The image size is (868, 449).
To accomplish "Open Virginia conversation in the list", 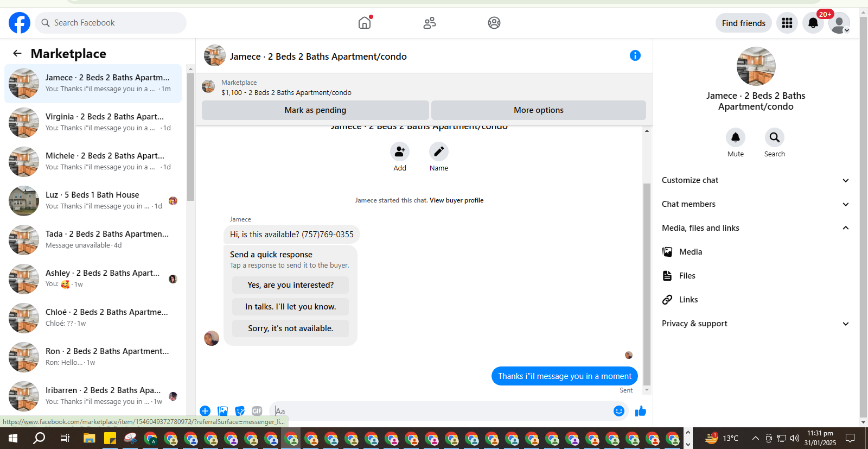I will click(93, 123).
